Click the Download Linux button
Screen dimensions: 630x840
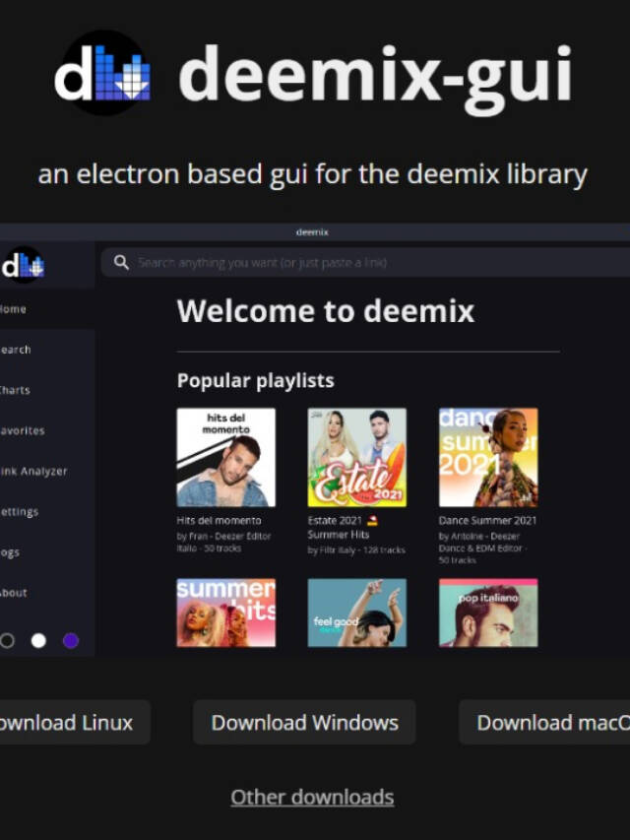click(75, 723)
